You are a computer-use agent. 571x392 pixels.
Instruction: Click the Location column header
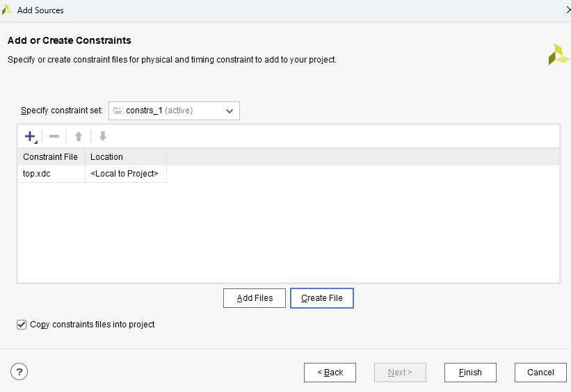[126, 157]
